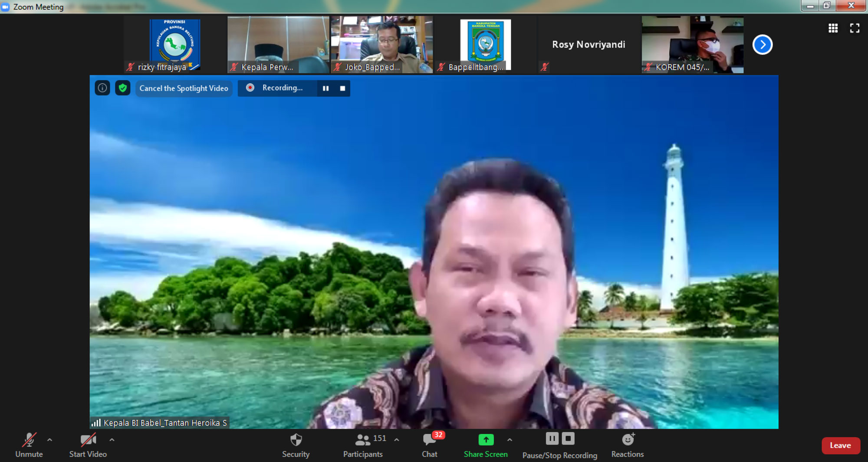The height and width of the screenshot is (462, 868).
Task: Enter full screen mode
Action: click(x=855, y=28)
